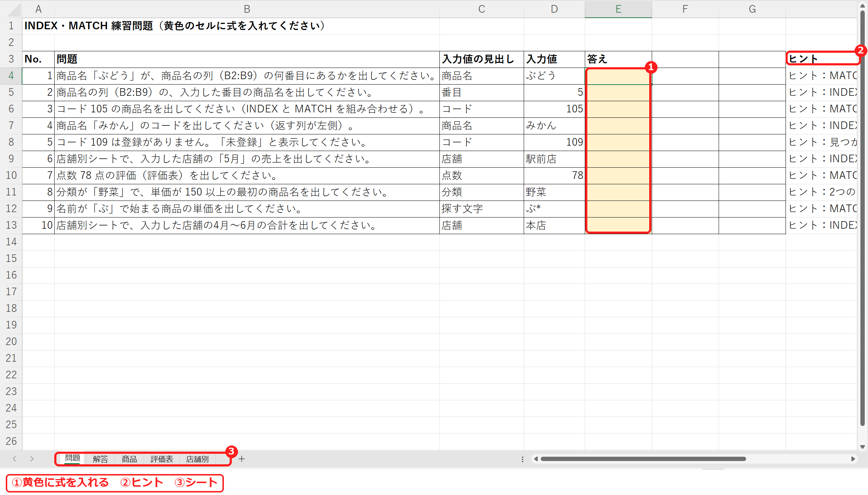Select row 4 header
This screenshot has width=868, height=495.
pyautogui.click(x=11, y=76)
